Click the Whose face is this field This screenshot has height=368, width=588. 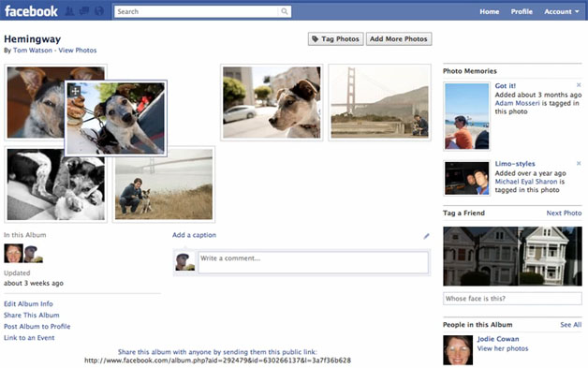[512, 299]
